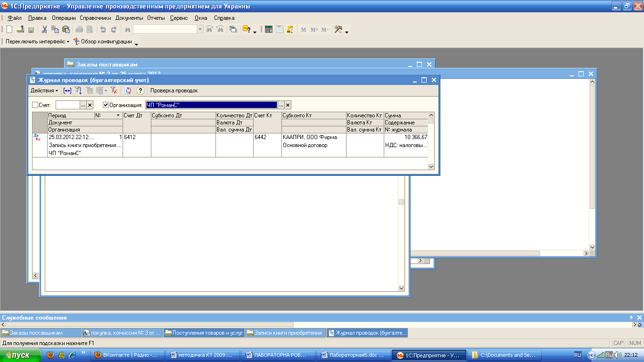Open the Документы menu

coord(129,18)
